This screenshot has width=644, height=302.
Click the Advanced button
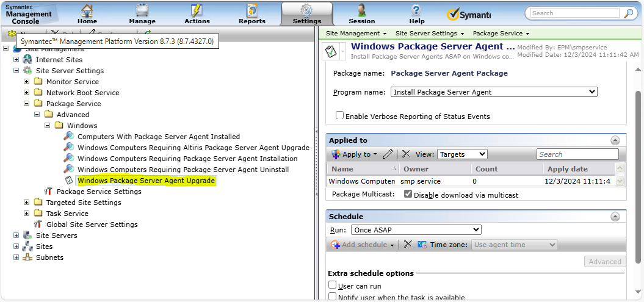605,261
